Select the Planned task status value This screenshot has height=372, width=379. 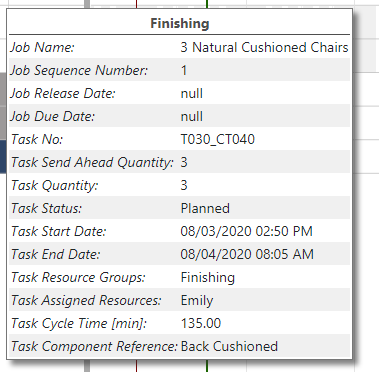(x=205, y=208)
